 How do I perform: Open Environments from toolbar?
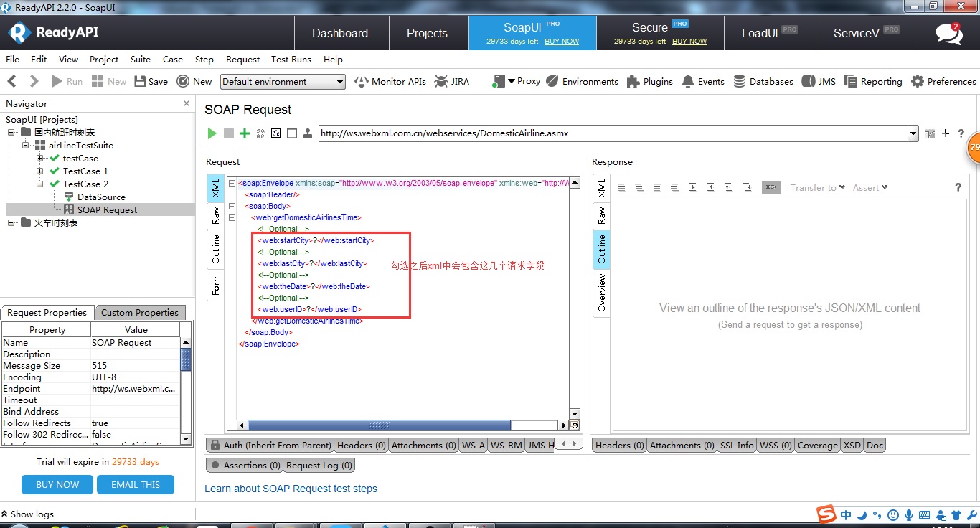(x=582, y=81)
